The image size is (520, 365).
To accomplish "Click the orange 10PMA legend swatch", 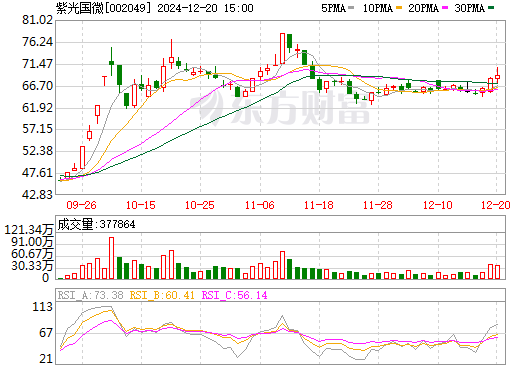I will [x=399, y=8].
